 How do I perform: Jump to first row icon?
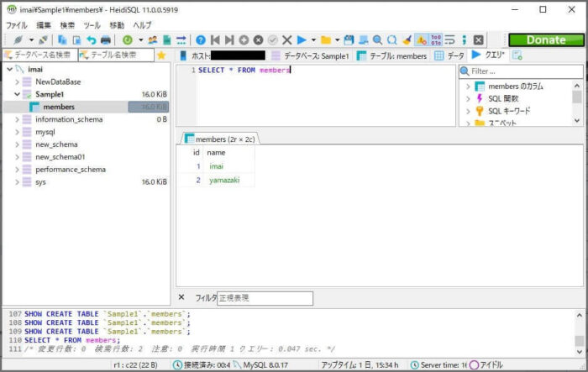(x=215, y=40)
